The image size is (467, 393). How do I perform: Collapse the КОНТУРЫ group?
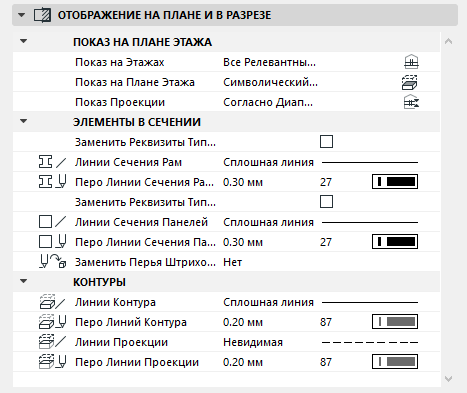coord(23,281)
